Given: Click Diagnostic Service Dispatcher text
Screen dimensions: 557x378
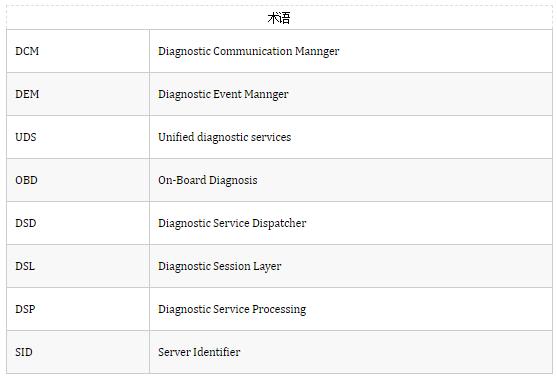Looking at the screenshot, I should (232, 223).
